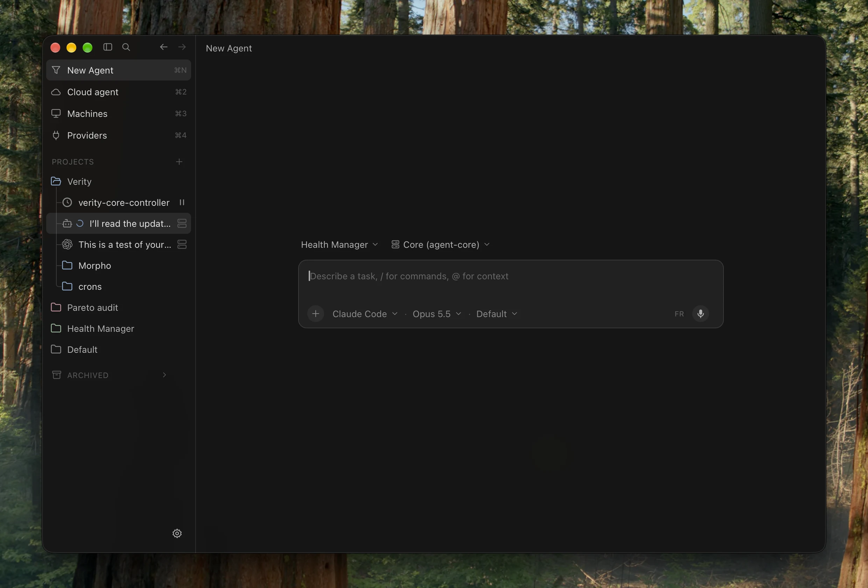
Task: Click server icon beside "This is a test of your..."
Action: (182, 245)
